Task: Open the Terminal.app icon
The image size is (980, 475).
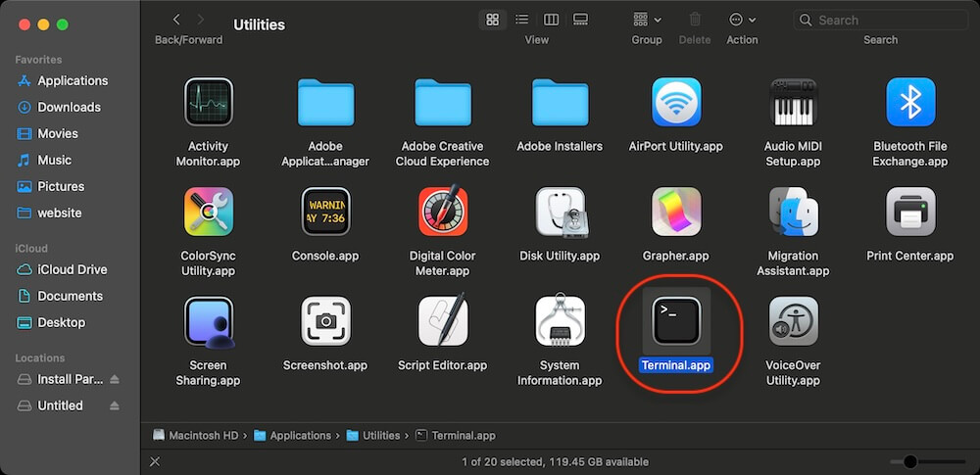Action: [x=676, y=321]
